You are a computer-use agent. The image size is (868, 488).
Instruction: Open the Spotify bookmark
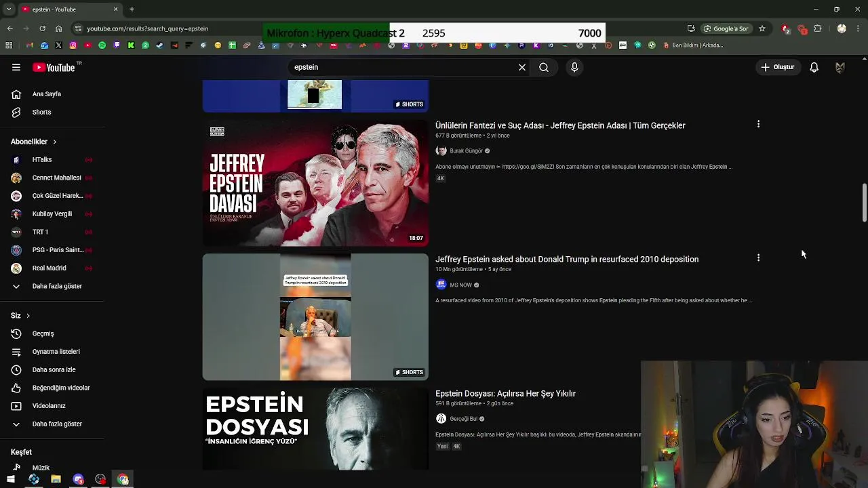[102, 45]
